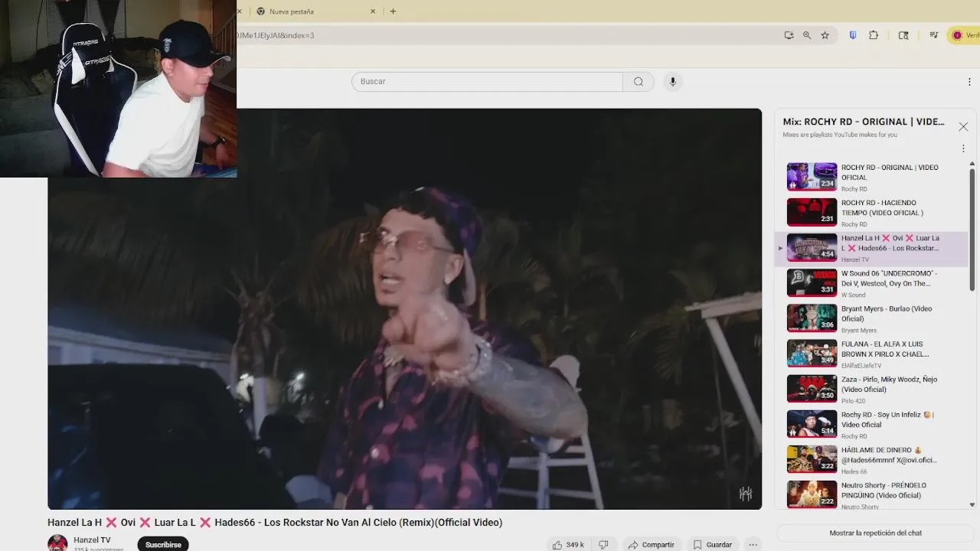Open title 'ROCHY RD - HACIENDO TIEMPO'
The height and width of the screenshot is (551, 980).
(882, 207)
